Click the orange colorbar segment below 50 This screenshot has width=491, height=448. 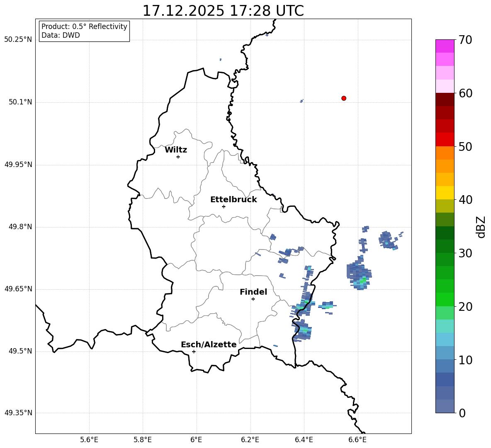(445, 153)
